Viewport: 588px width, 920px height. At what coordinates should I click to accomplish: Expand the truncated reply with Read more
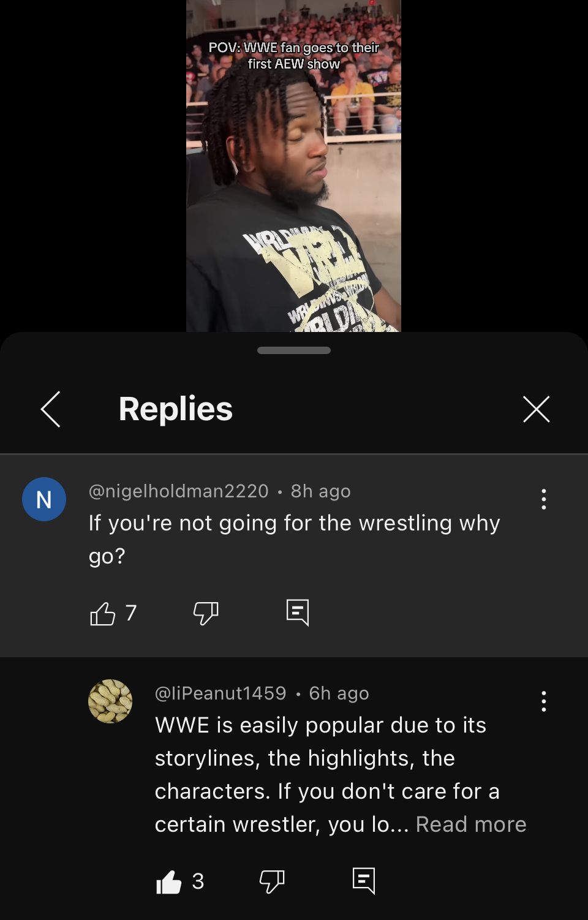coord(471,824)
